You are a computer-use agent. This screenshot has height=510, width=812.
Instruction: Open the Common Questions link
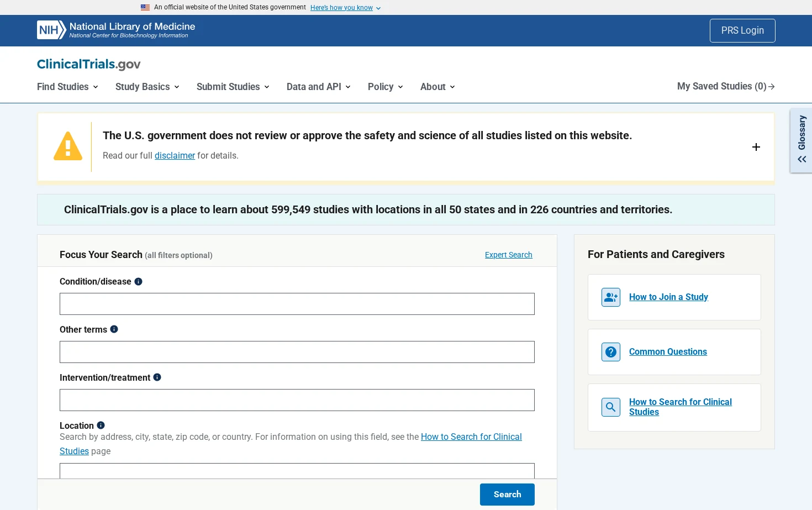tap(668, 352)
